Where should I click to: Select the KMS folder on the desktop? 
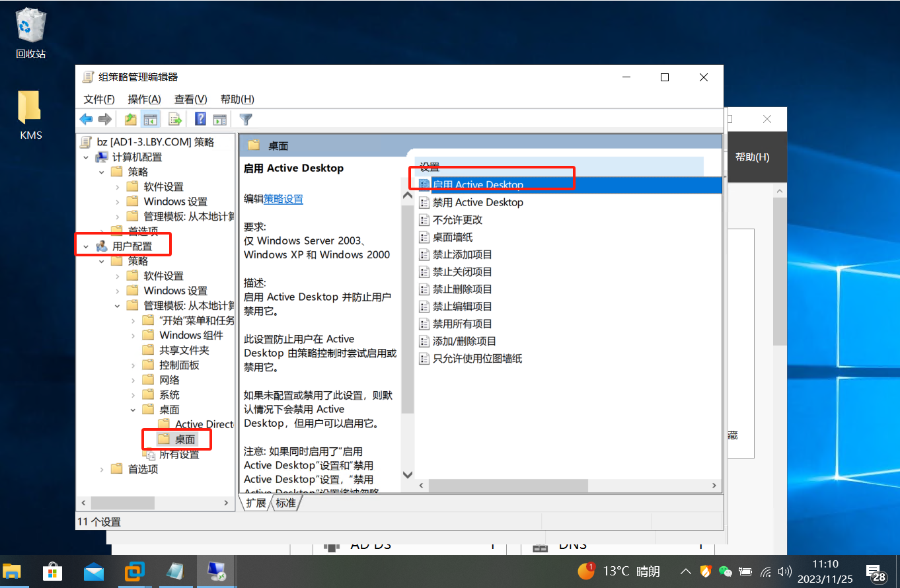click(30, 115)
